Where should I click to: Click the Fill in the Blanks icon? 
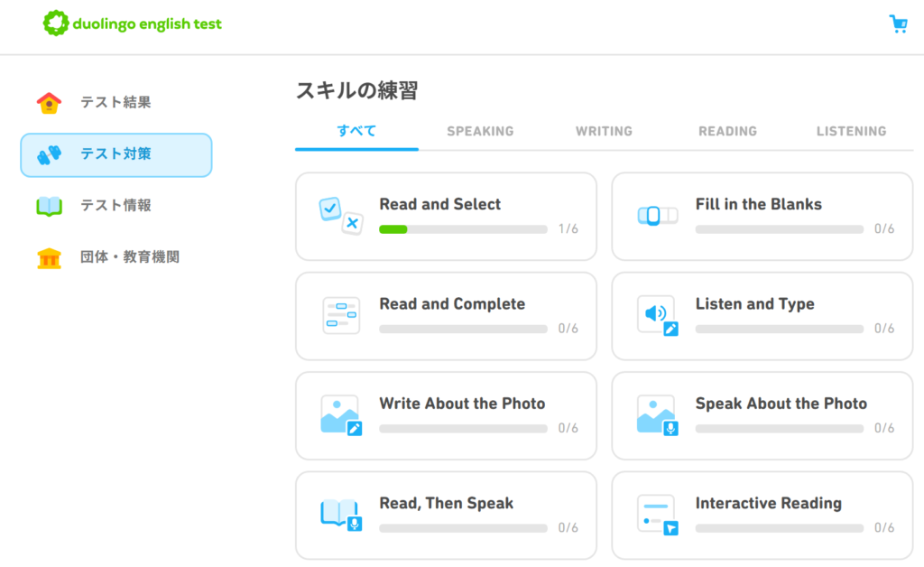pos(656,216)
